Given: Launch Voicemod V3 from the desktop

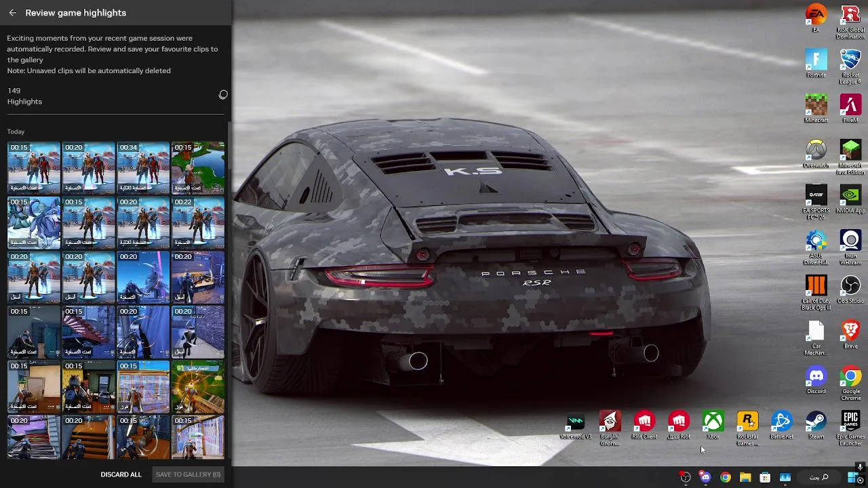Looking at the screenshot, I should point(576,425).
